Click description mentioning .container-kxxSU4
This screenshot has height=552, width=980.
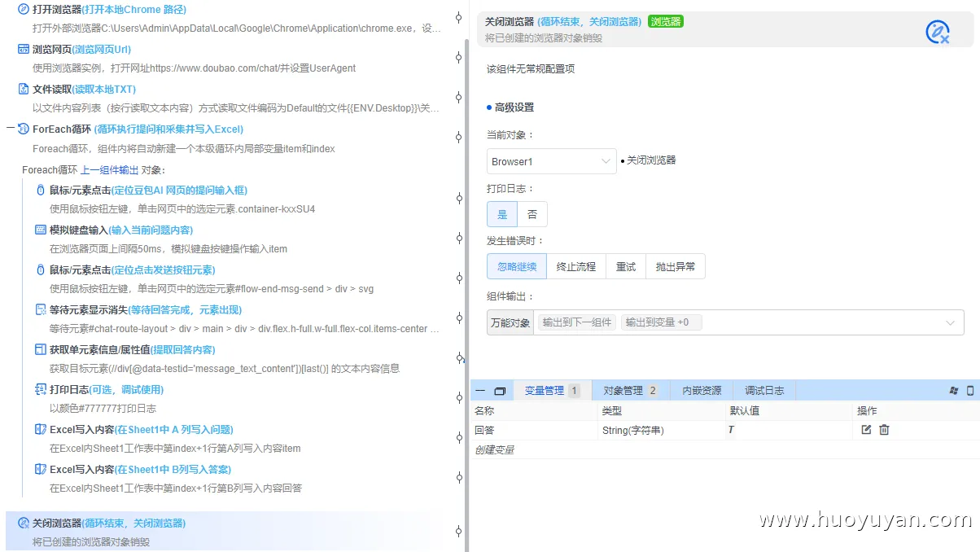182,208
